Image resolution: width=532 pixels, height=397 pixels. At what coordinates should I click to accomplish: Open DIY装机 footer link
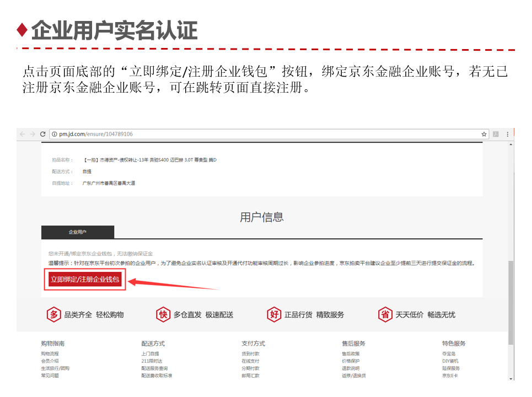(x=450, y=361)
